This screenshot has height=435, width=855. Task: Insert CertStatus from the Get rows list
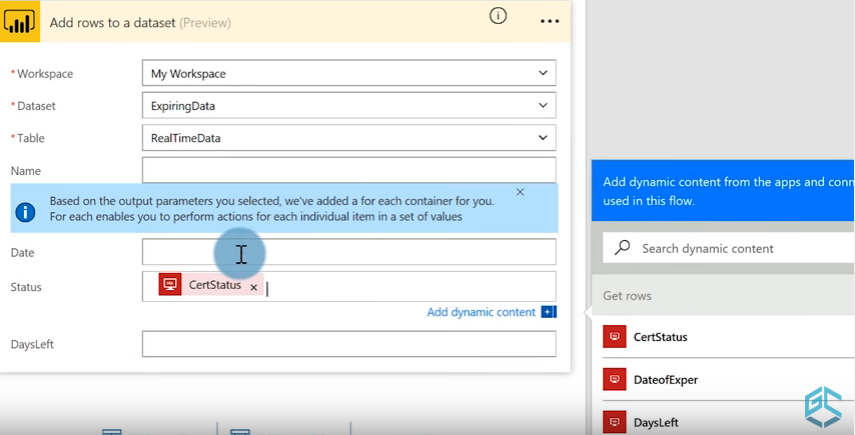(660, 337)
